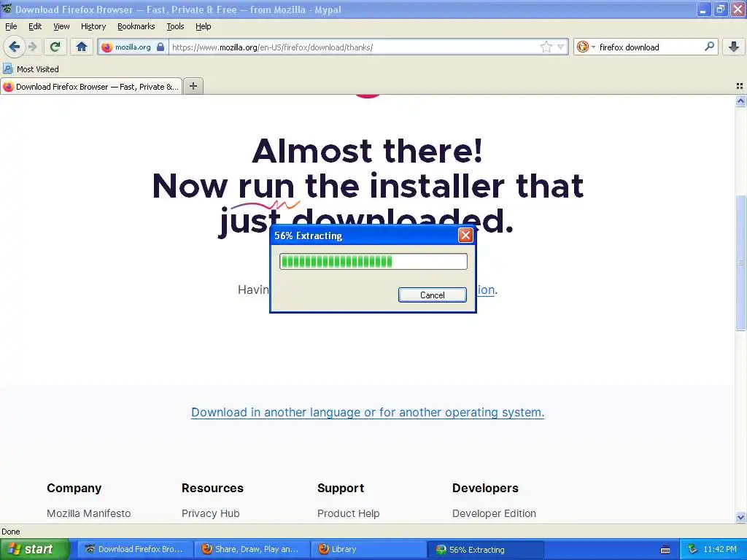
Task: Click the 'Developers' footer heading
Action: tap(485, 488)
